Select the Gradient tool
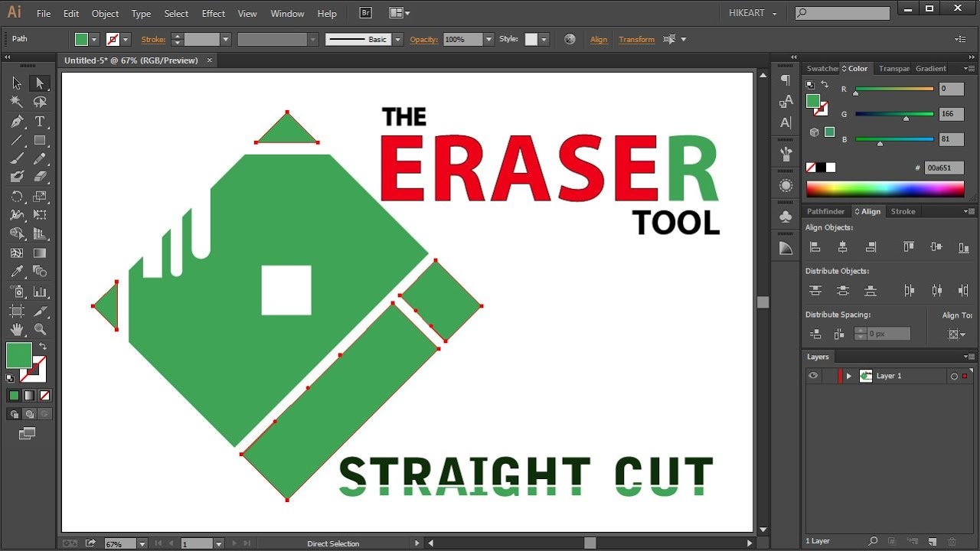This screenshot has width=980, height=551. 40,253
